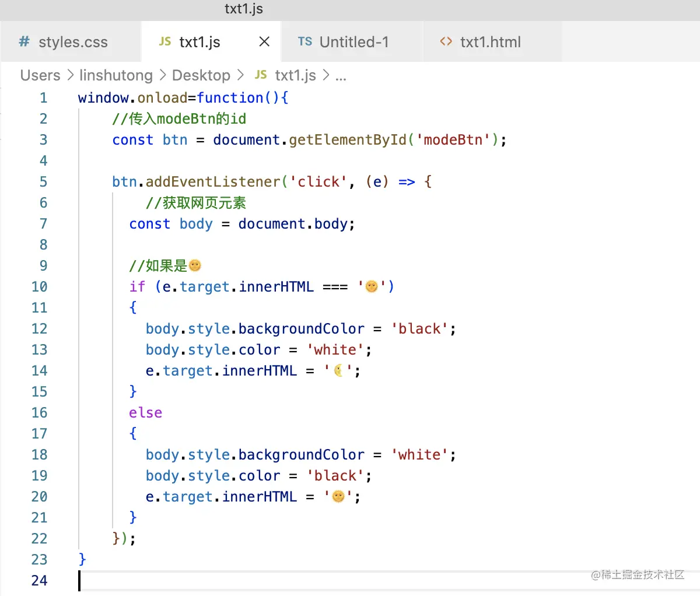
Task: Click the HTML icon on the txt1.html tab
Action: point(446,41)
